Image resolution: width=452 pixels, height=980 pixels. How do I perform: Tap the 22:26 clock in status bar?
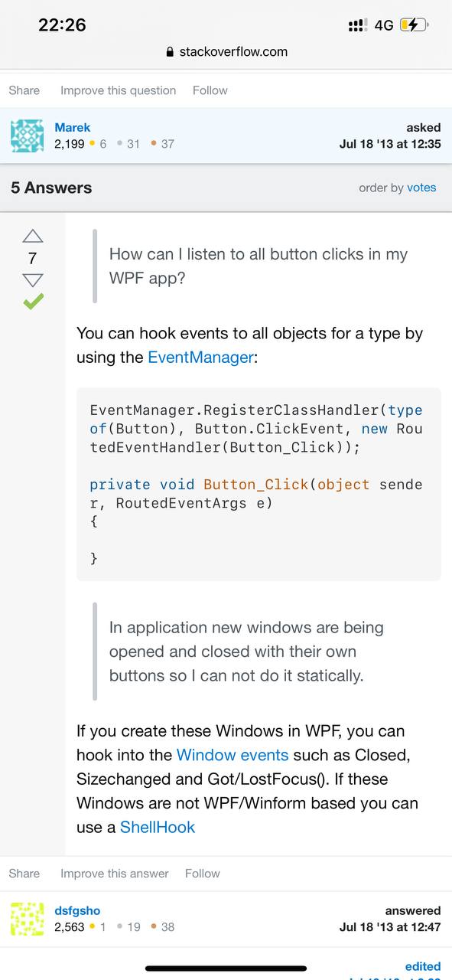click(62, 24)
